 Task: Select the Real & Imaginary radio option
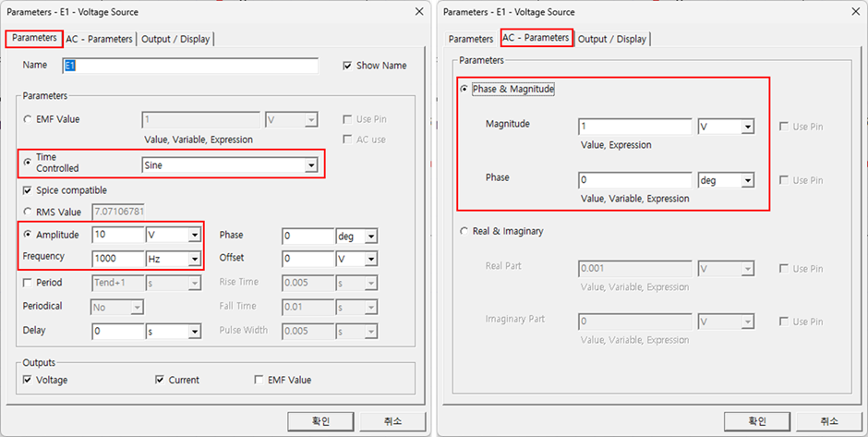[464, 232]
